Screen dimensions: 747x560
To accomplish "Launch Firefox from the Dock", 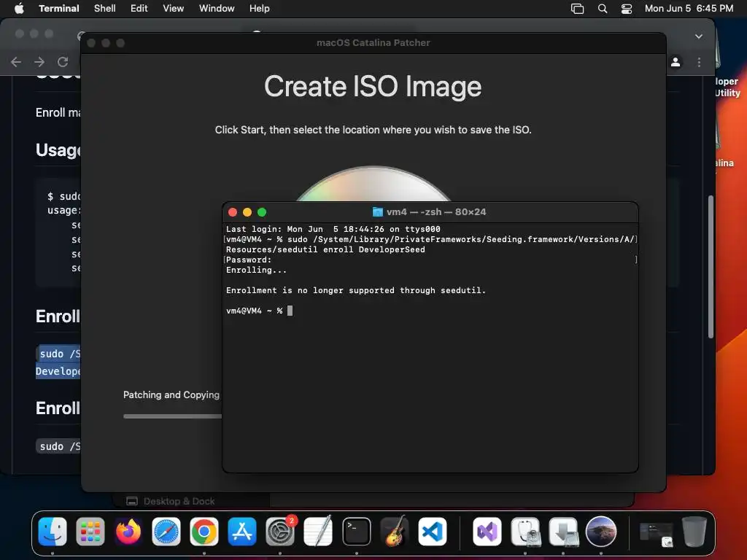I will point(128,532).
